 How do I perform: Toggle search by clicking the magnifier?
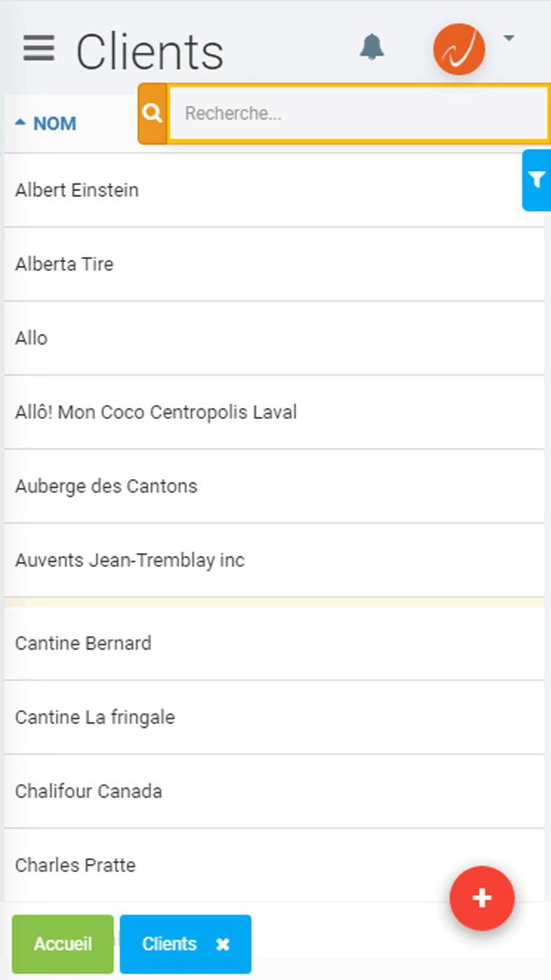[x=151, y=113]
